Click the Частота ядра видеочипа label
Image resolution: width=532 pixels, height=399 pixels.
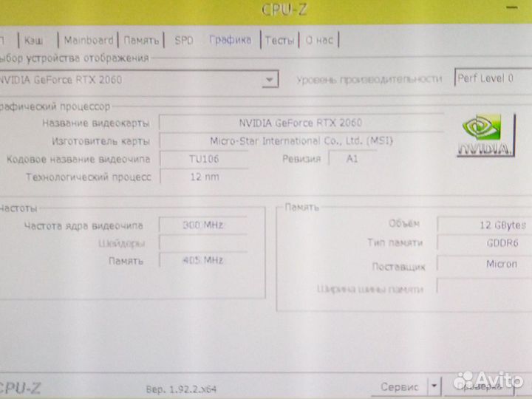click(x=83, y=226)
